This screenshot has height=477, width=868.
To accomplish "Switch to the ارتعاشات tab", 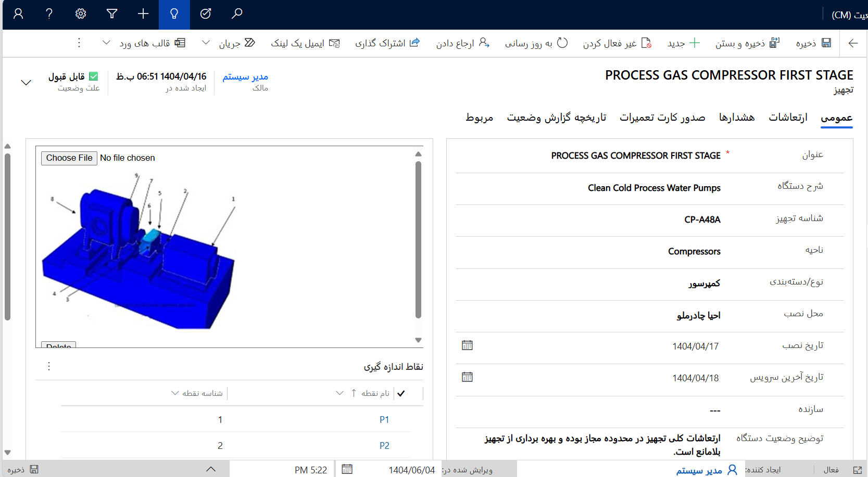I will click(788, 118).
